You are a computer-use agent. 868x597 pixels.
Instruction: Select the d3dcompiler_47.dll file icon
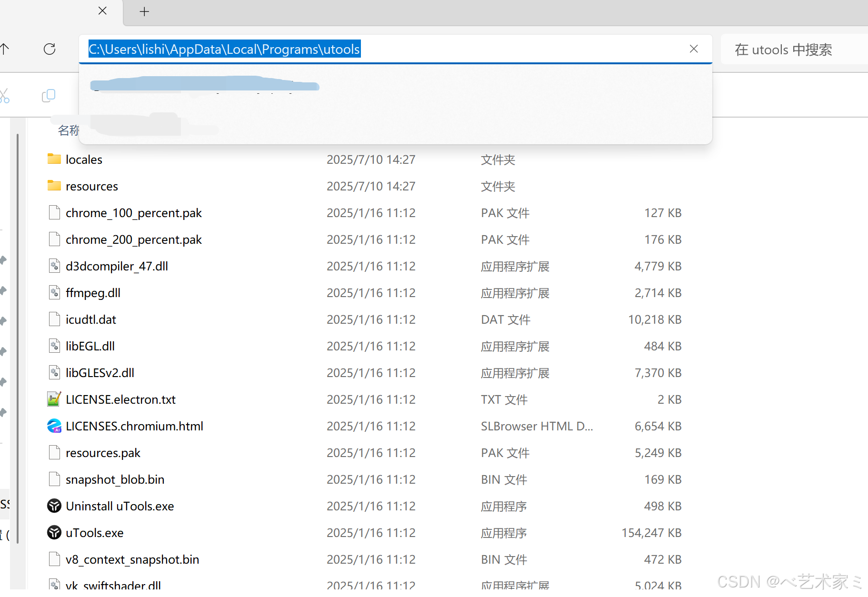click(54, 266)
